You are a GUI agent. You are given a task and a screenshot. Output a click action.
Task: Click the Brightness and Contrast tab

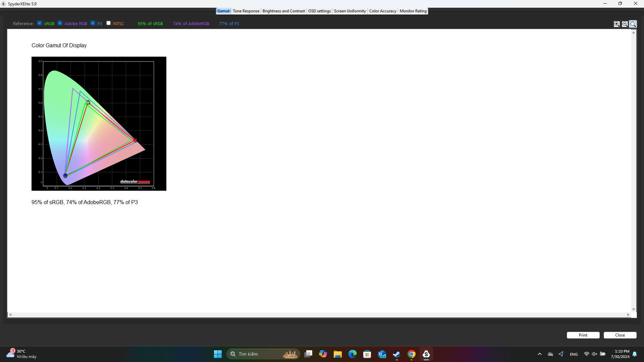tap(283, 11)
